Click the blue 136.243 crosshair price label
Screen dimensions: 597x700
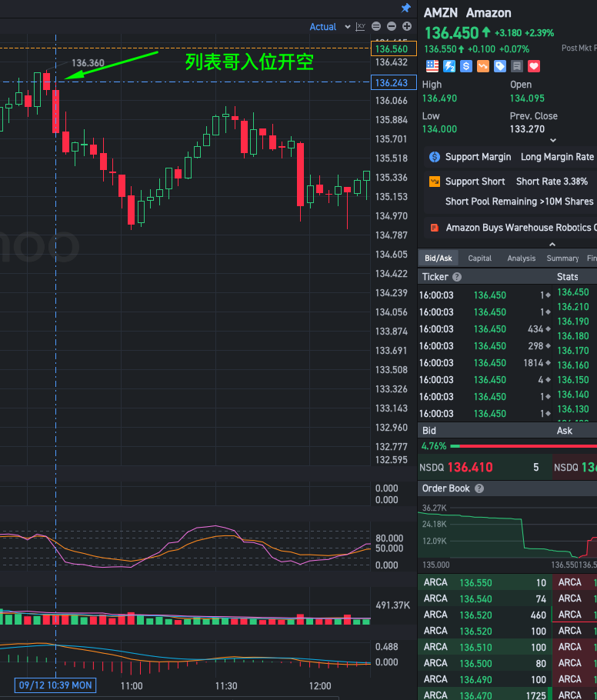click(393, 82)
